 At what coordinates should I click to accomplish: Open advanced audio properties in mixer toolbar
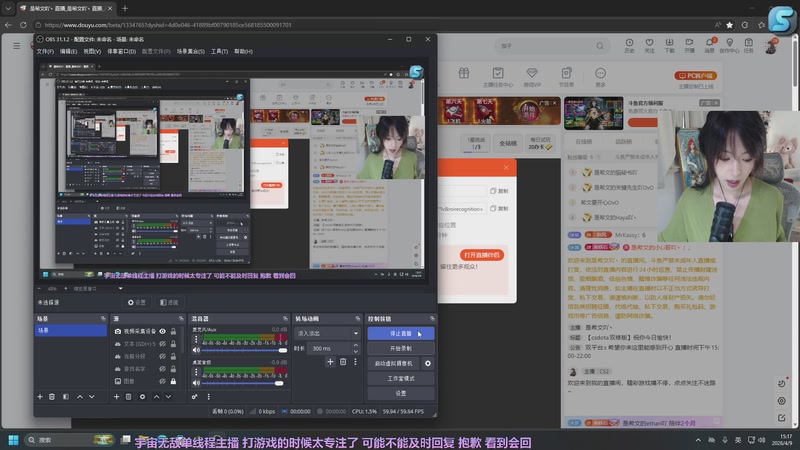point(194,396)
